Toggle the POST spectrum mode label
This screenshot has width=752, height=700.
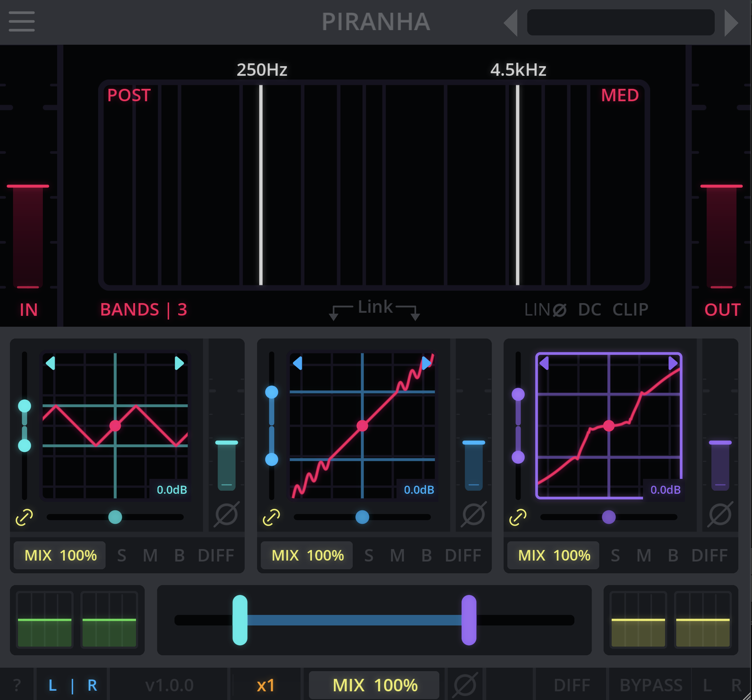coord(129,95)
